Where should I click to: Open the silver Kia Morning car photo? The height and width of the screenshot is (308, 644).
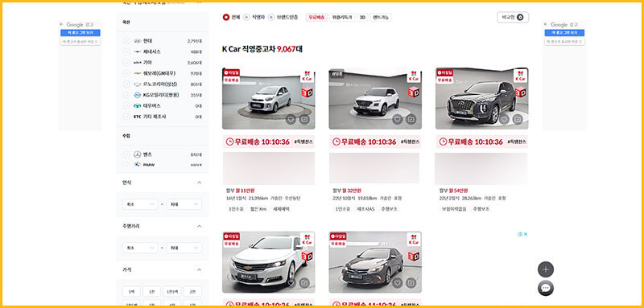point(269,98)
